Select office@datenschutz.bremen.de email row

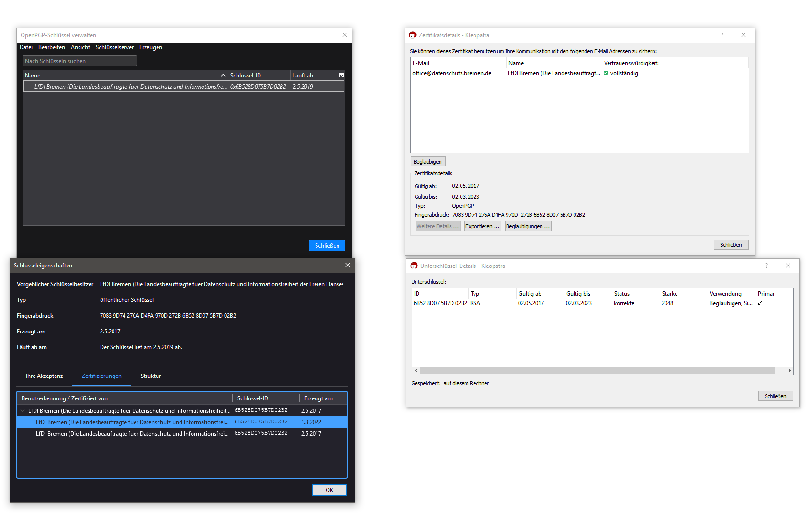tap(579, 73)
